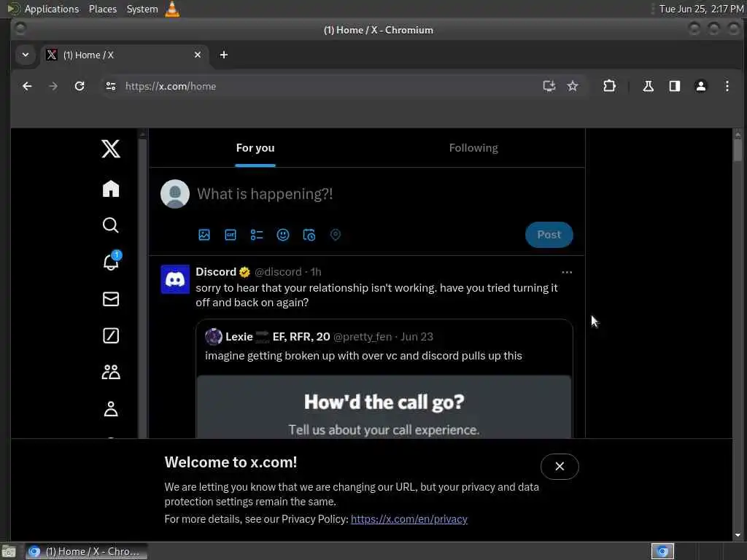This screenshot has width=747, height=560.
Task: Toggle browser side panel
Action: [674, 86]
